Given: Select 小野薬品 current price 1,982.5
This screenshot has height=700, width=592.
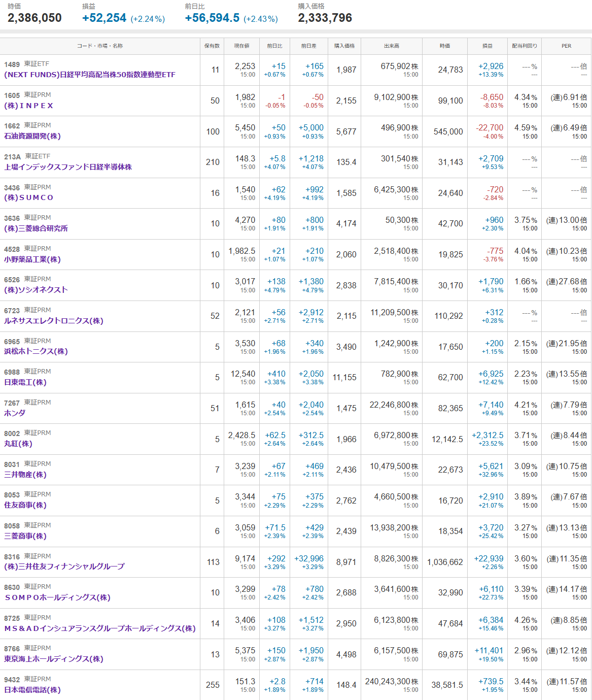Looking at the screenshot, I should (x=242, y=251).
